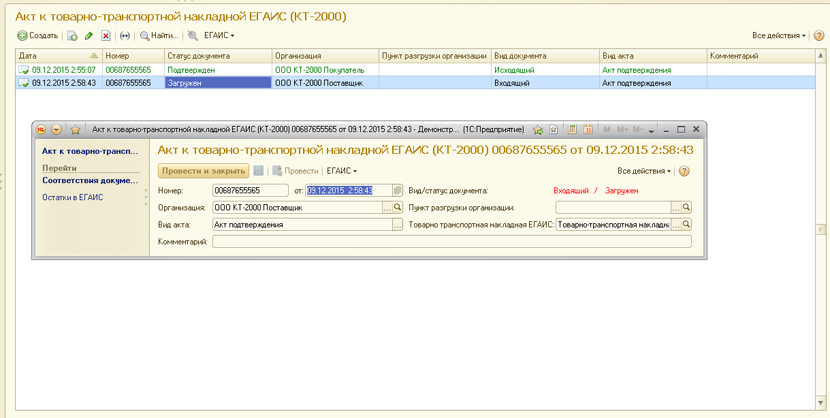Click the list's scroll-up arrow
This screenshot has height=418, width=830.
click(x=820, y=56)
